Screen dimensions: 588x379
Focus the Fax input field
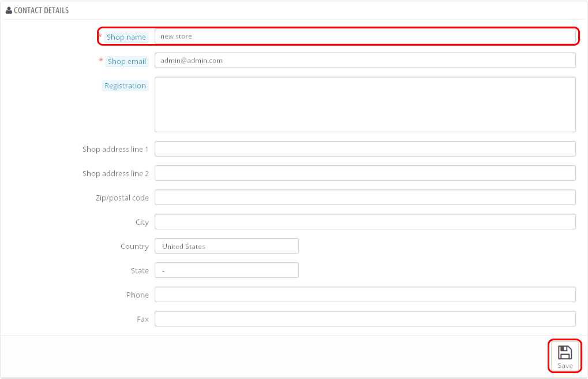click(x=365, y=319)
